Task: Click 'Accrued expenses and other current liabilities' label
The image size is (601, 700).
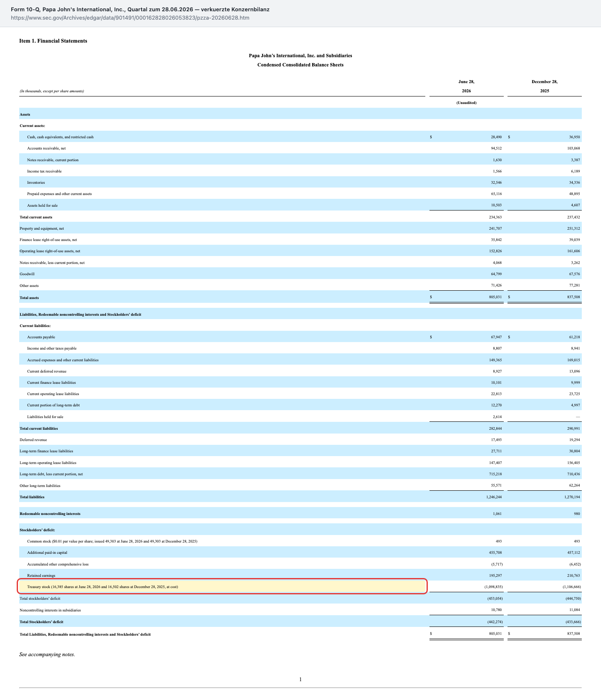Action: tap(63, 360)
